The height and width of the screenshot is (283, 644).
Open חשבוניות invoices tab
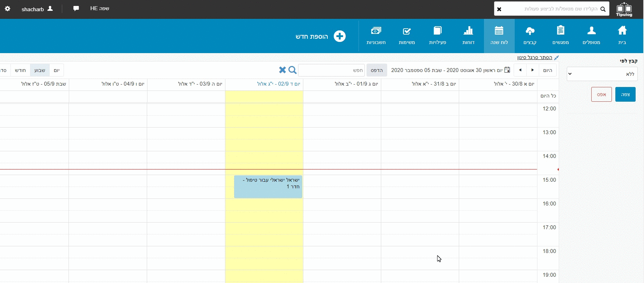(376, 36)
